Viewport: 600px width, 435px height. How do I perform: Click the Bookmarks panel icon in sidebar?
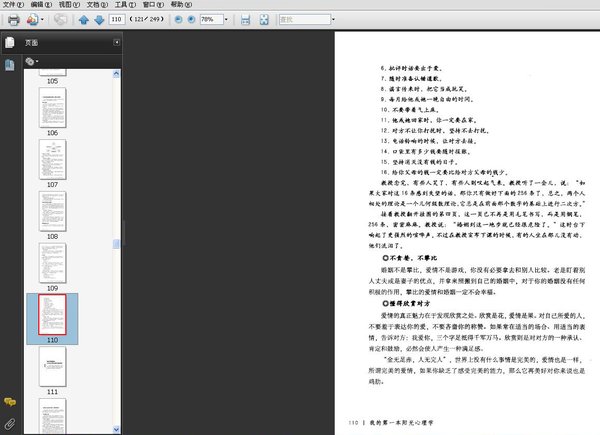(x=10, y=65)
